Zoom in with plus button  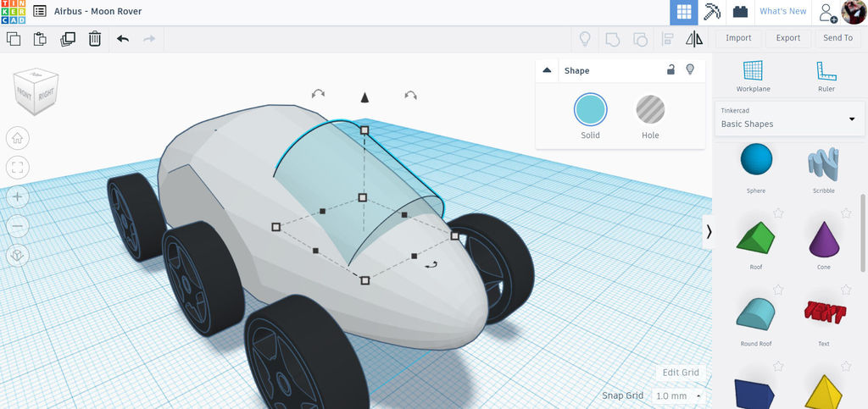17,196
